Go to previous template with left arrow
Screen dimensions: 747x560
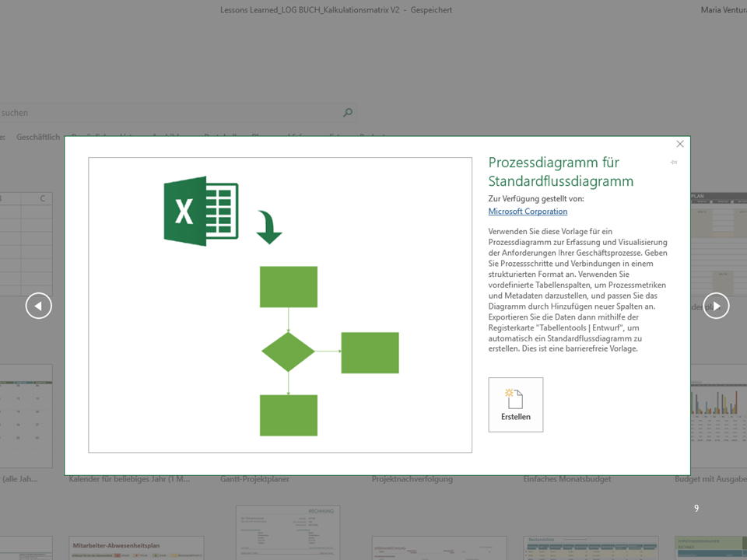(x=39, y=306)
